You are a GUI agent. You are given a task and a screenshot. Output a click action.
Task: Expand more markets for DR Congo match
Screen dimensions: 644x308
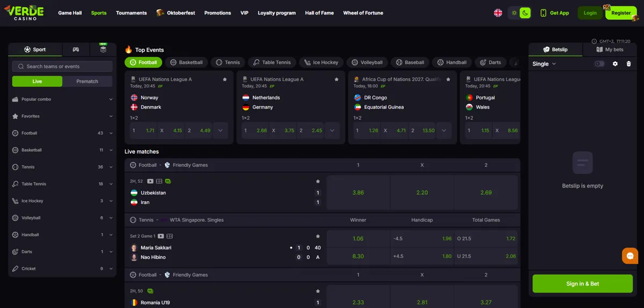click(x=444, y=130)
